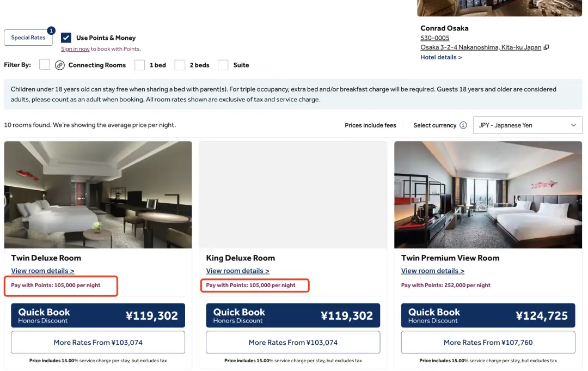Click the Sign in now link
588x371 pixels.
(x=75, y=49)
